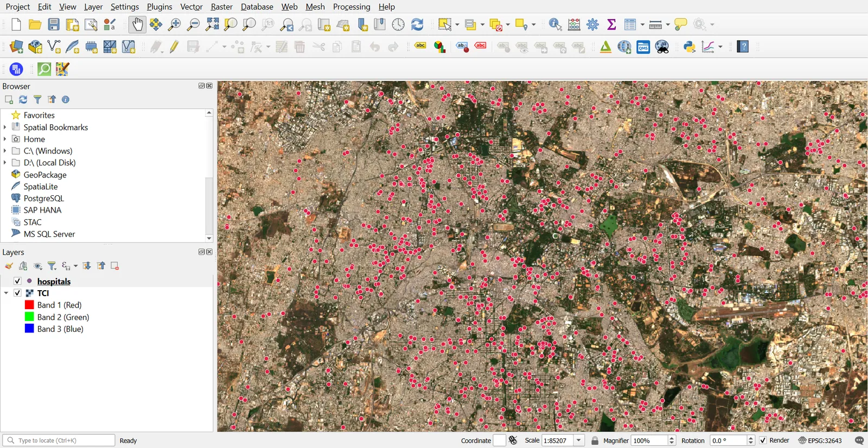Click the Type to locate search field

click(59, 440)
